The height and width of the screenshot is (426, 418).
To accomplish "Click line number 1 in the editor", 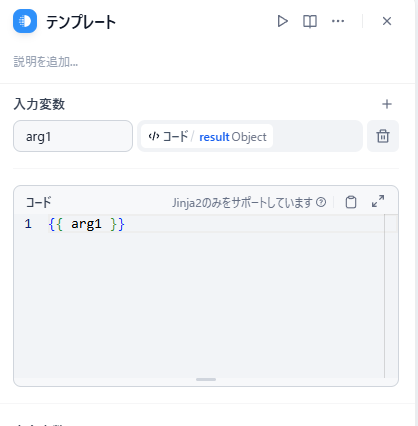I will 28,224.
